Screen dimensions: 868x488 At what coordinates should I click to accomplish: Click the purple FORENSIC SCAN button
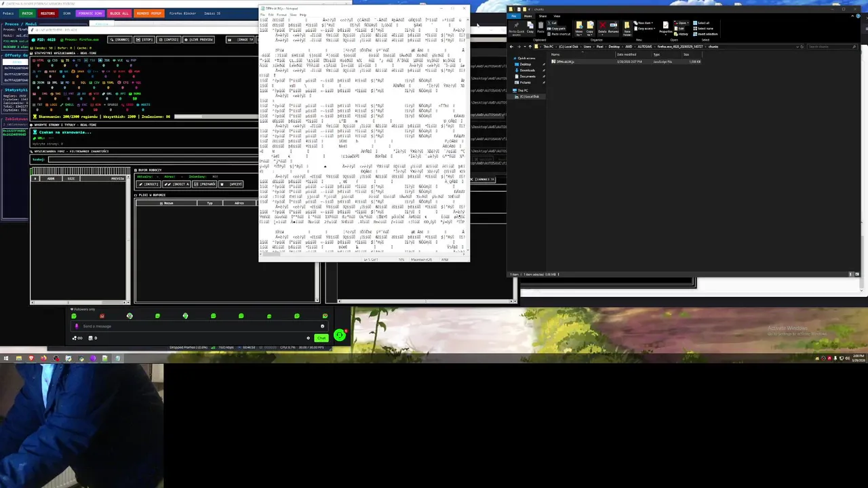(90, 14)
